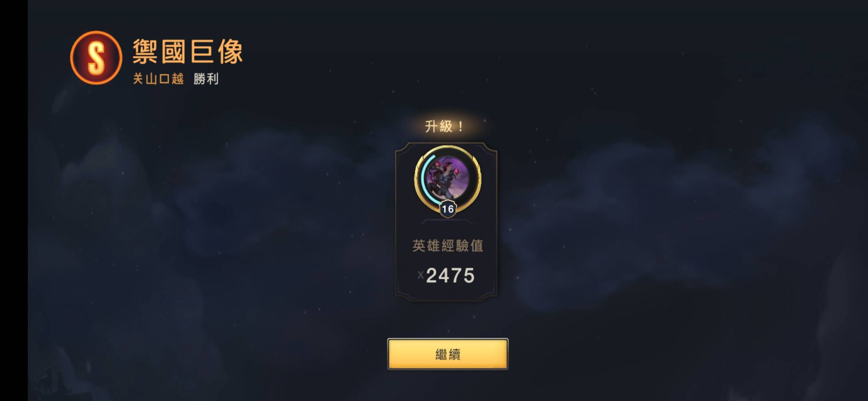Tap the champion portrait in the reward card
Viewport: 868px width, 401px height.
(x=448, y=178)
